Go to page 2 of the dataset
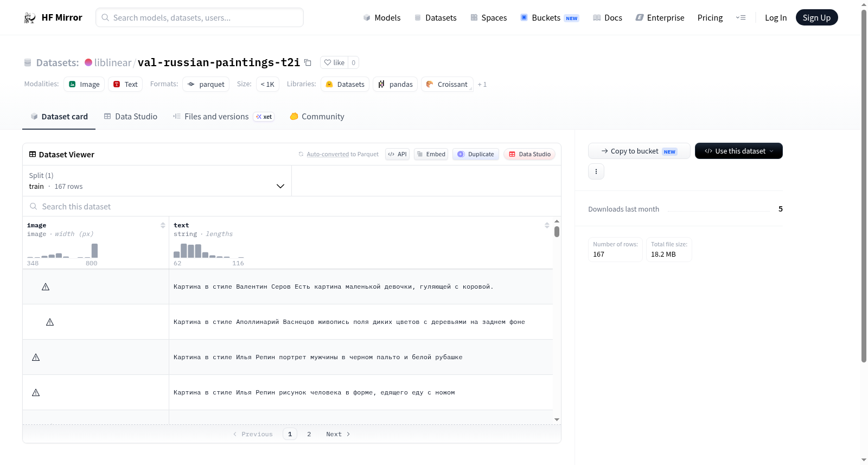 pyautogui.click(x=309, y=434)
